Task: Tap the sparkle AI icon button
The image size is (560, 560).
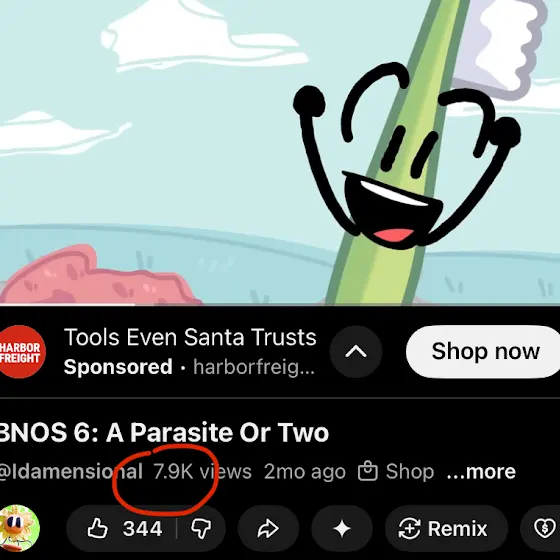Action: (342, 529)
